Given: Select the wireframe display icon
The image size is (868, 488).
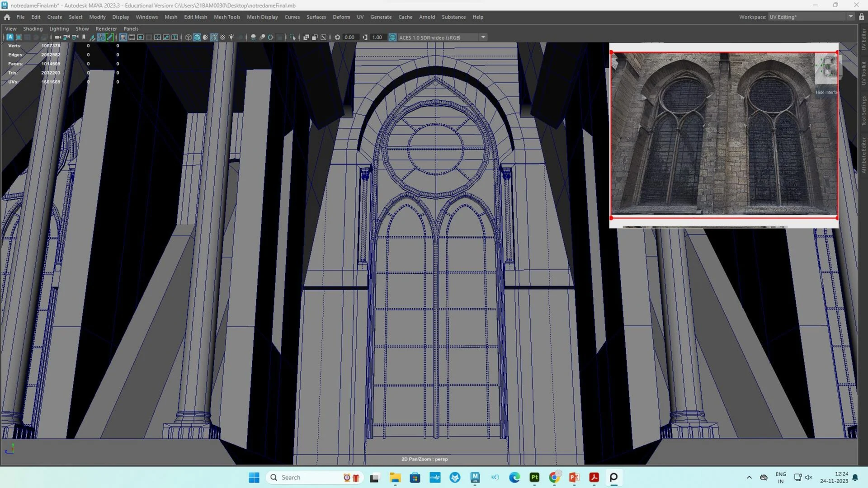Looking at the screenshot, I should (189, 37).
